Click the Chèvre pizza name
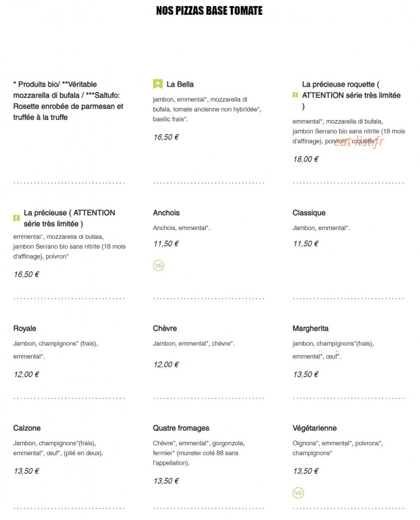The height and width of the screenshot is (520, 420). (x=165, y=328)
